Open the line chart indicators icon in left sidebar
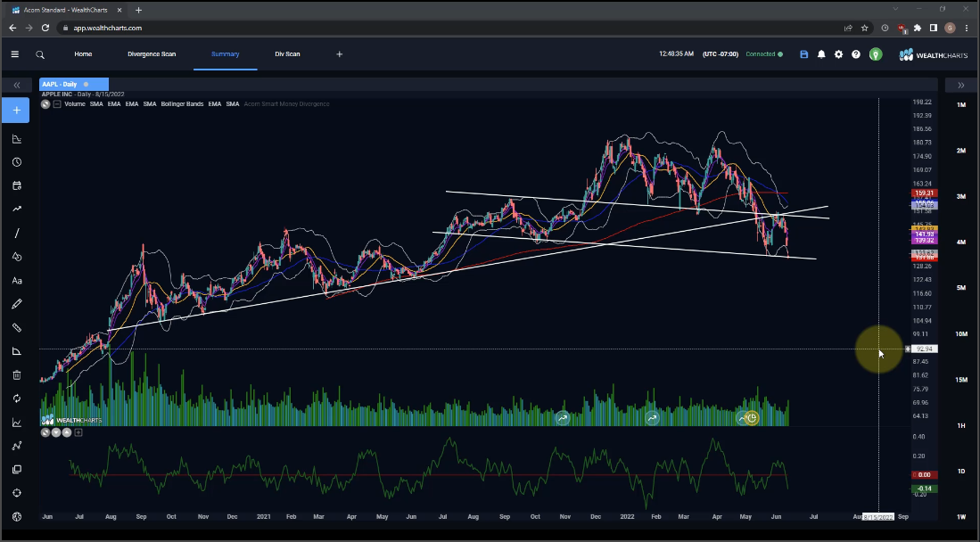980x542 pixels. [x=17, y=423]
